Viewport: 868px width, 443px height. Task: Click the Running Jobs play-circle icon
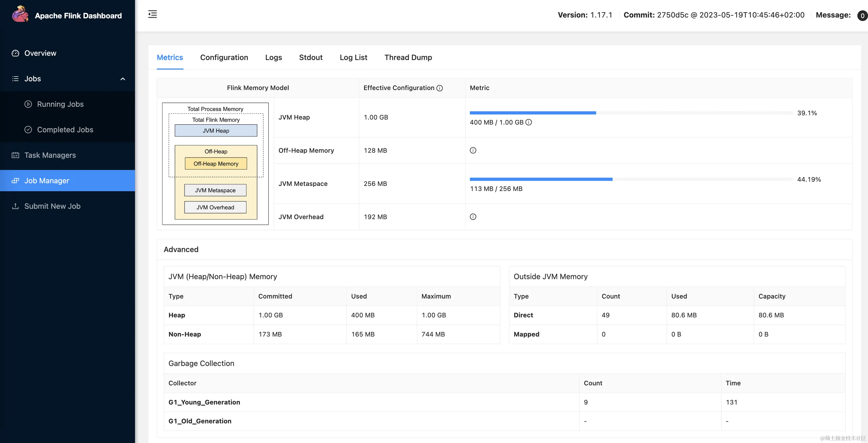pyautogui.click(x=28, y=104)
